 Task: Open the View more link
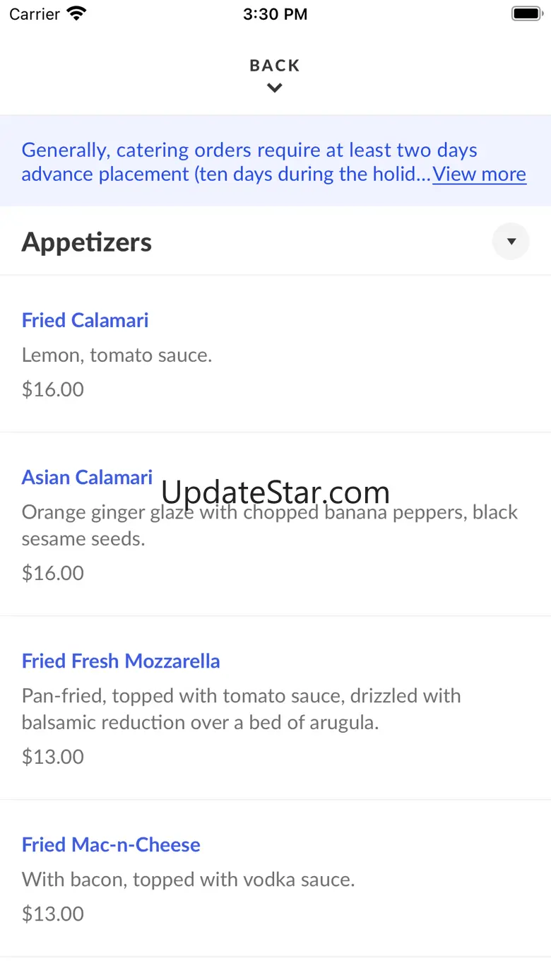[480, 174]
